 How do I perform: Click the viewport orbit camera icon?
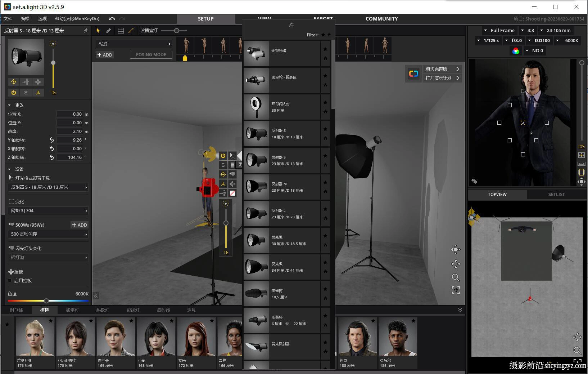click(x=456, y=249)
